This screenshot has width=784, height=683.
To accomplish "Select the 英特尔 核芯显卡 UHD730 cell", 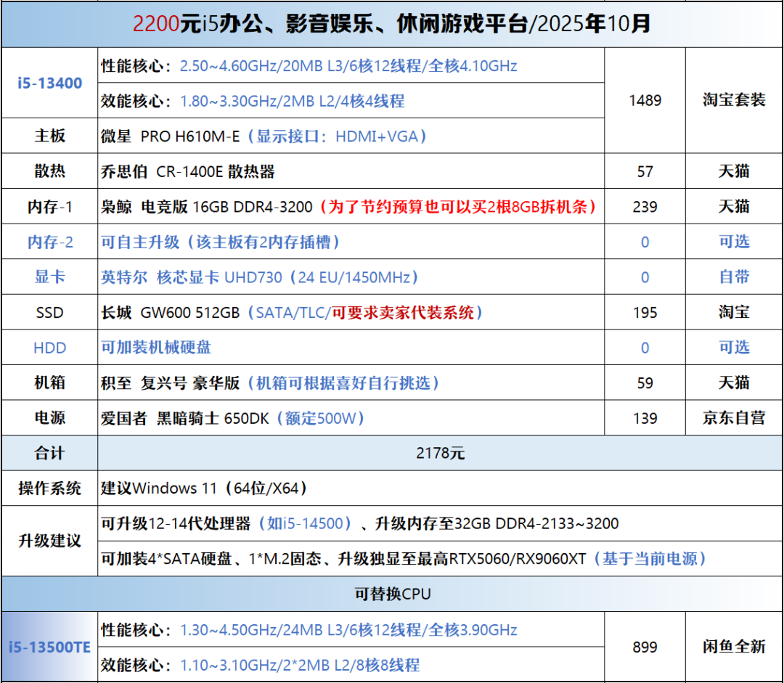I will (x=351, y=277).
